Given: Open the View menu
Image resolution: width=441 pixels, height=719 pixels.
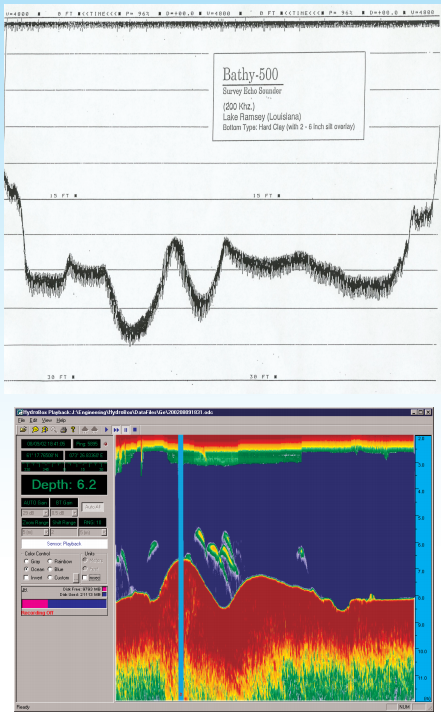Looking at the screenshot, I should (47, 420).
